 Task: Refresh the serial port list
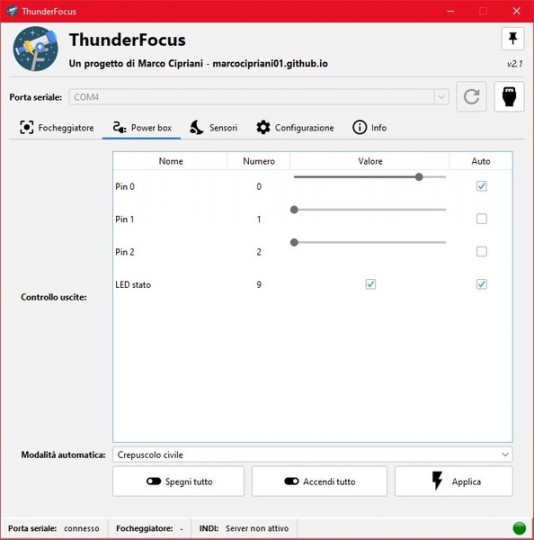point(471,97)
